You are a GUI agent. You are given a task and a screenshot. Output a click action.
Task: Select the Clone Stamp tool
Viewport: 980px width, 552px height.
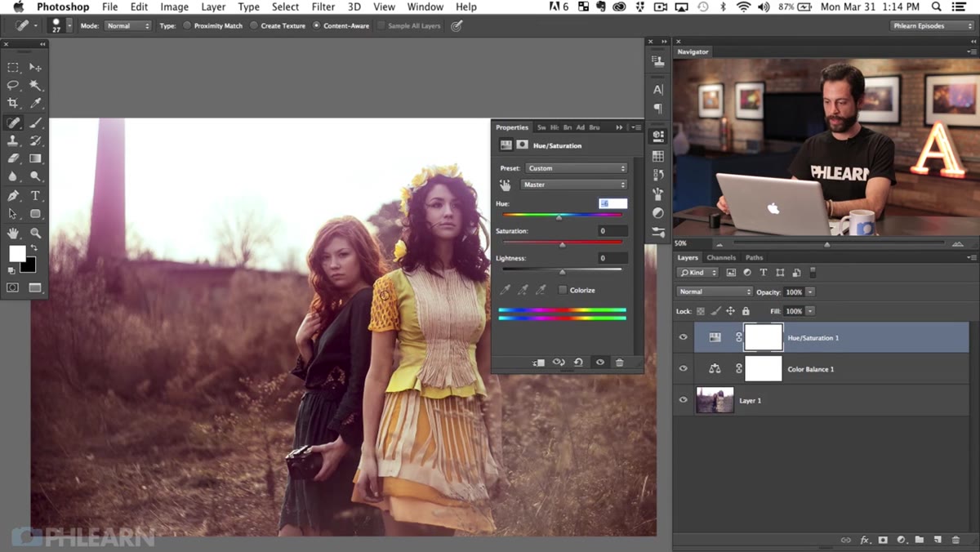point(13,140)
